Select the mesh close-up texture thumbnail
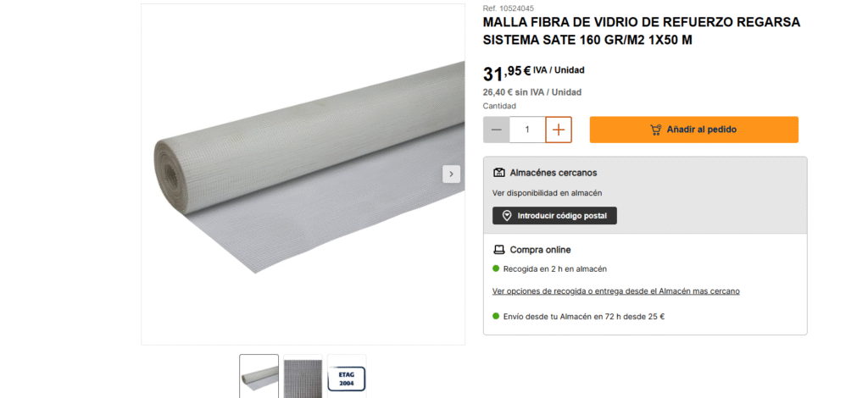868x398 pixels. [x=303, y=376]
